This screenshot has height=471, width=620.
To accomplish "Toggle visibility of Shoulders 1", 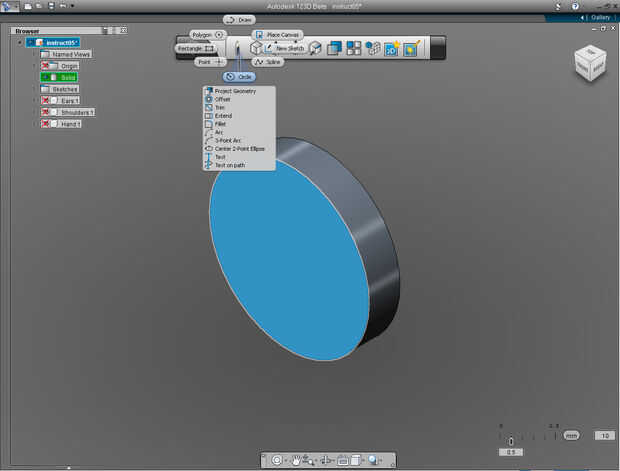I will [x=45, y=112].
